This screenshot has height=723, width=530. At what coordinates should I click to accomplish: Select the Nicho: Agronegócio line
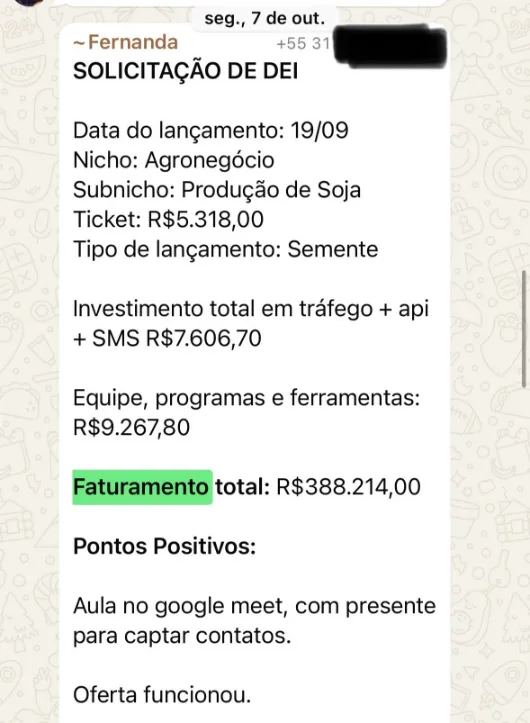[173, 160]
